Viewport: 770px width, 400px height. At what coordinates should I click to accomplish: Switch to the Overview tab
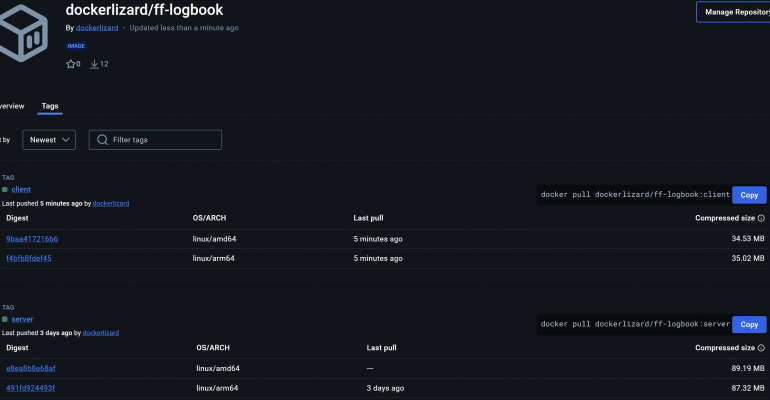tap(12, 106)
